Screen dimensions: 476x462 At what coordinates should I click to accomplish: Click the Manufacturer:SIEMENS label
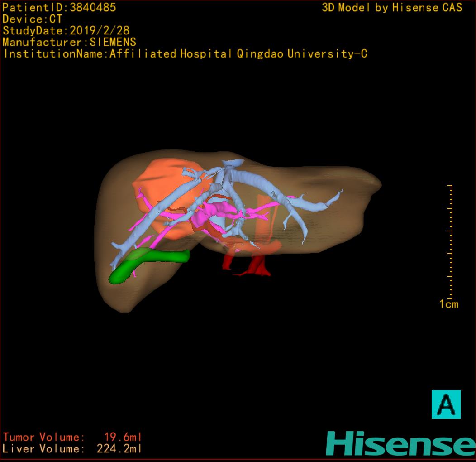click(69, 42)
